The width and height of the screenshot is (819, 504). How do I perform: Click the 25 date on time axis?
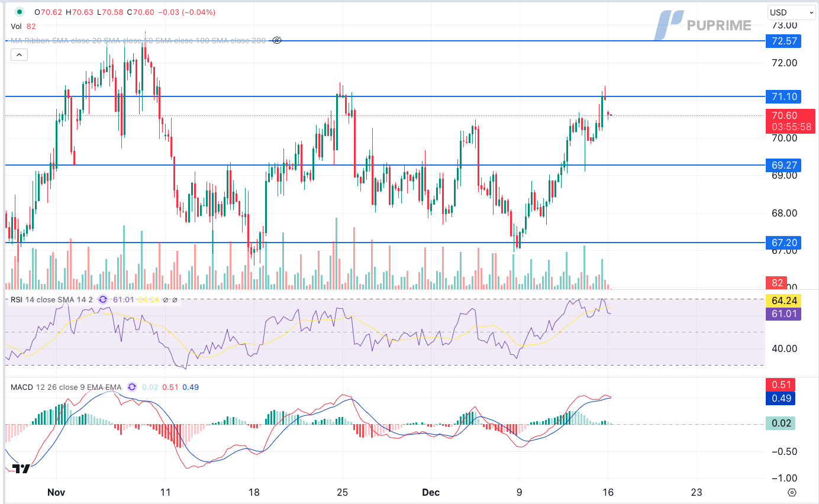[341, 492]
